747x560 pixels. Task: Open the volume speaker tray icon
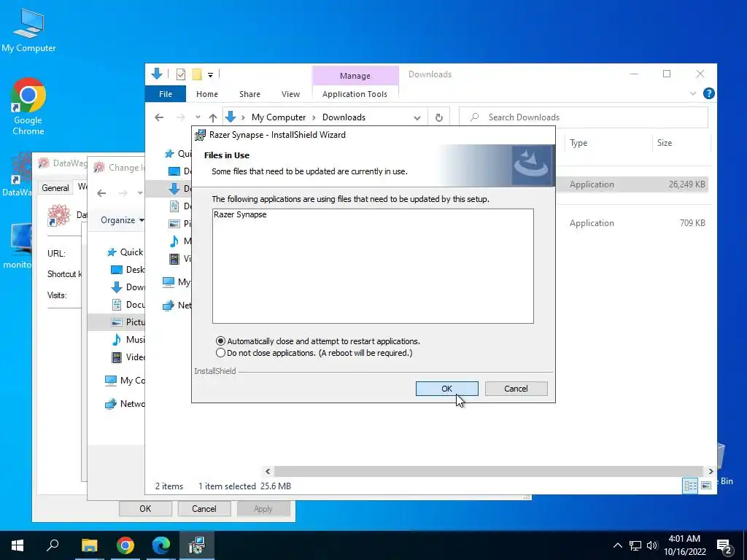652,545
